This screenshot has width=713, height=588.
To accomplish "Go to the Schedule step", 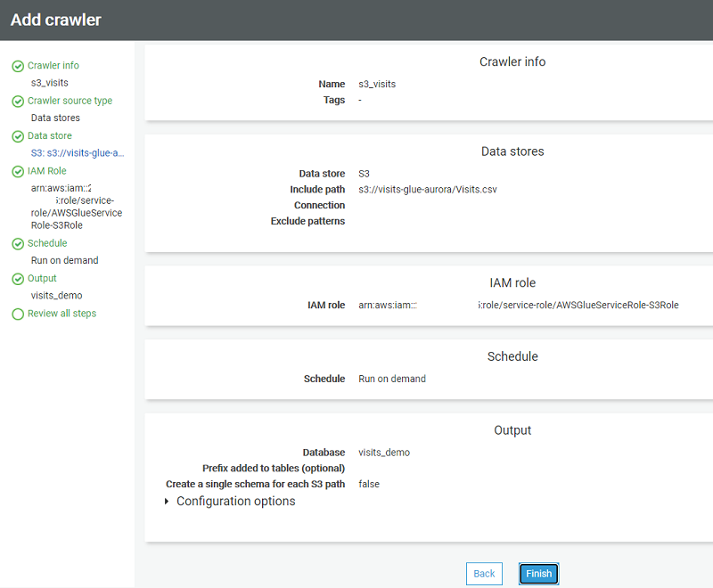I will pos(47,243).
